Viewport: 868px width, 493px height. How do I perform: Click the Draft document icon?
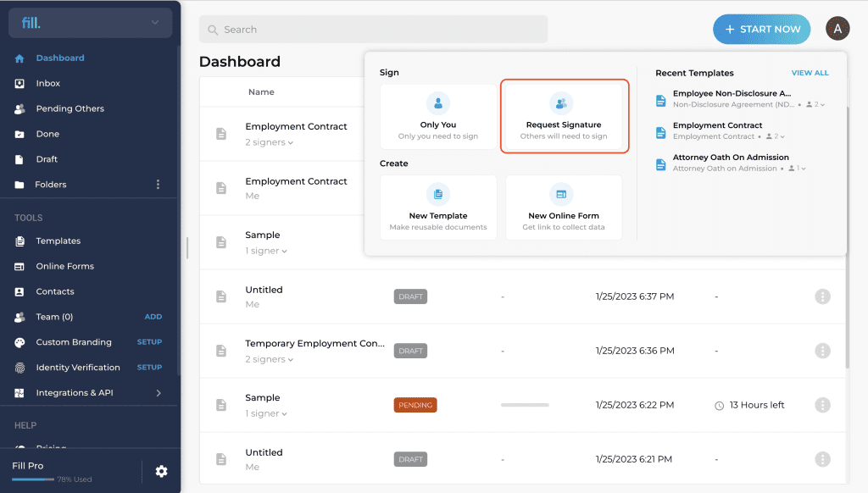tap(19, 159)
